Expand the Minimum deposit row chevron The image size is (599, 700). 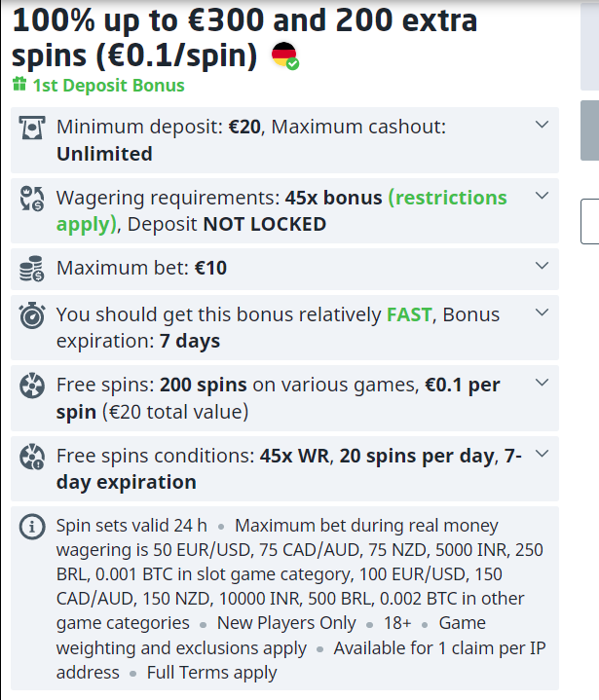pos(543,125)
